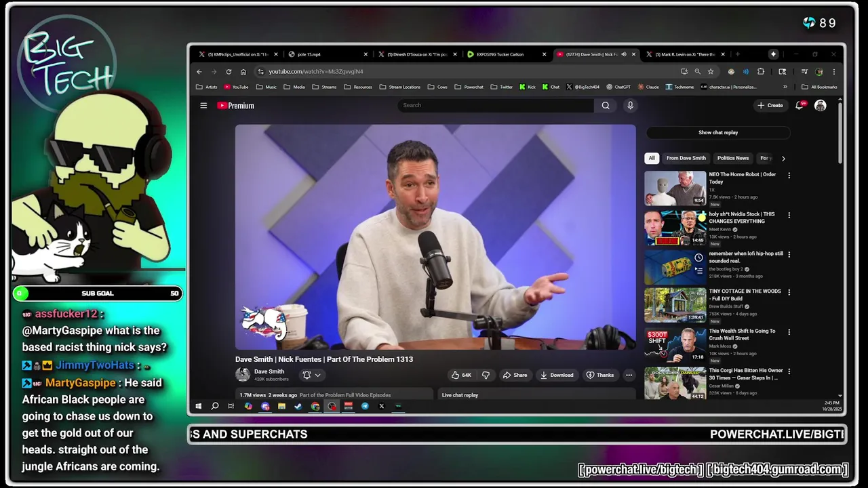Open options for NEO The Home Robot video
The image size is (868, 488).
click(x=789, y=175)
